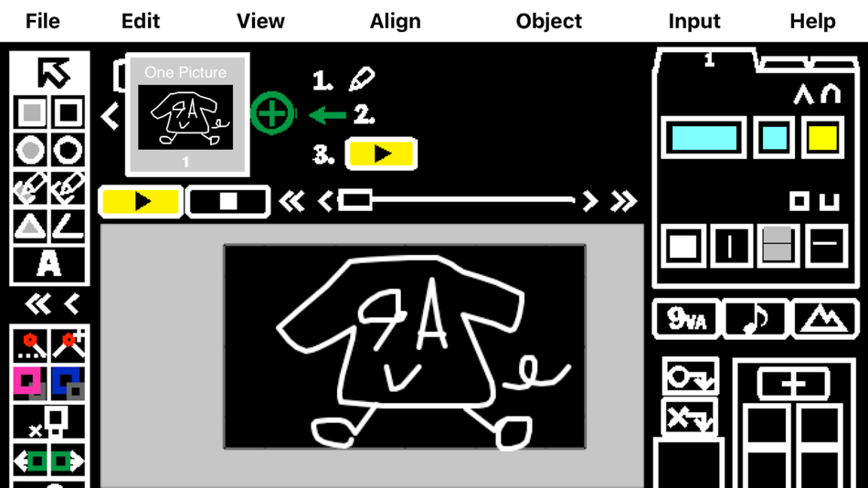Select the arrow pointer tool
This screenshot has width=868, height=488.
[53, 72]
